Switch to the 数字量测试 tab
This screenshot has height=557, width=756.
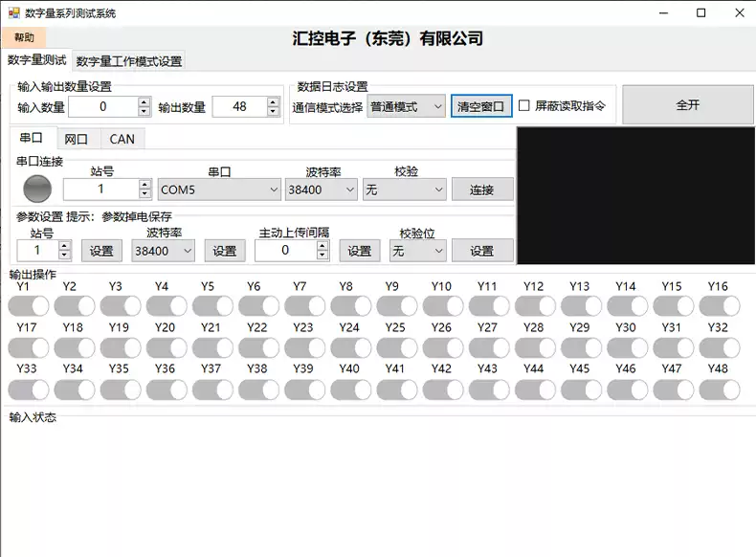pos(36,60)
